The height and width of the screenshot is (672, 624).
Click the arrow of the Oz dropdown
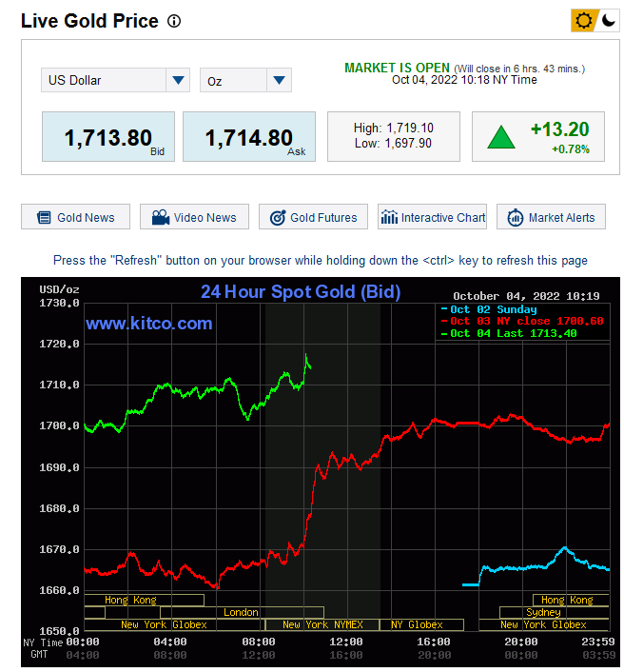click(280, 80)
